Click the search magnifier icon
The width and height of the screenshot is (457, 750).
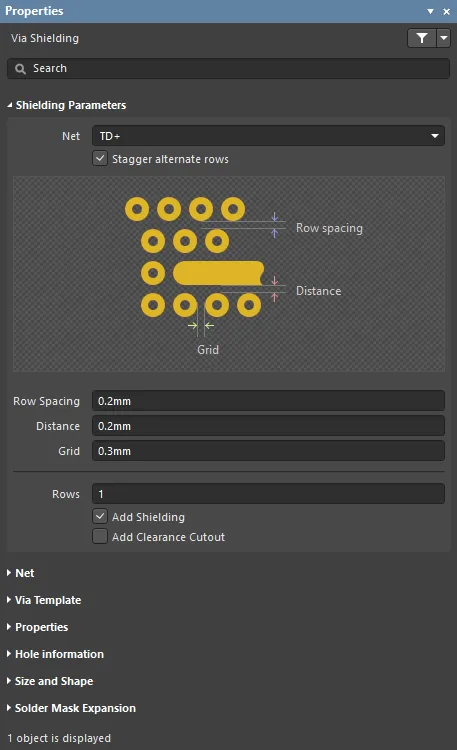click(20, 69)
